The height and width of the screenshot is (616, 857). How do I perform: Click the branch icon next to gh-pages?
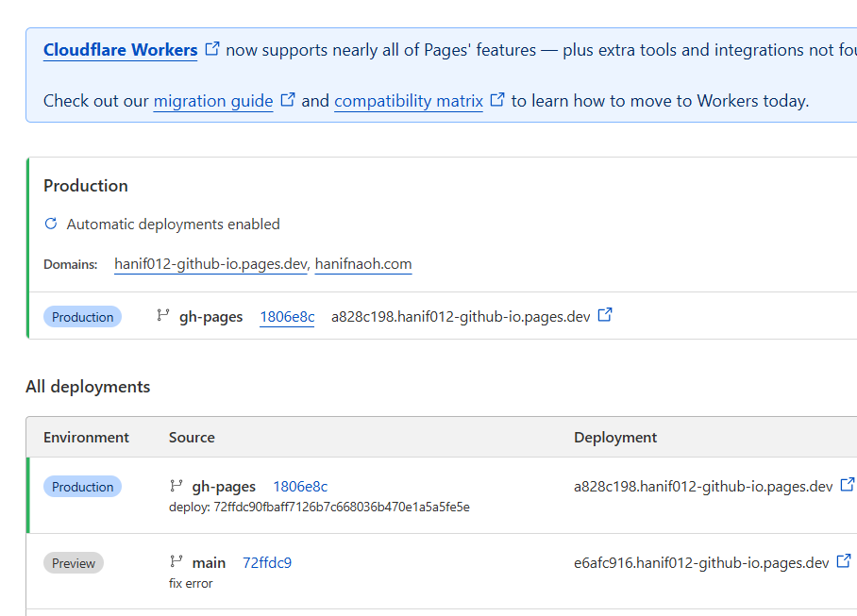tap(161, 316)
